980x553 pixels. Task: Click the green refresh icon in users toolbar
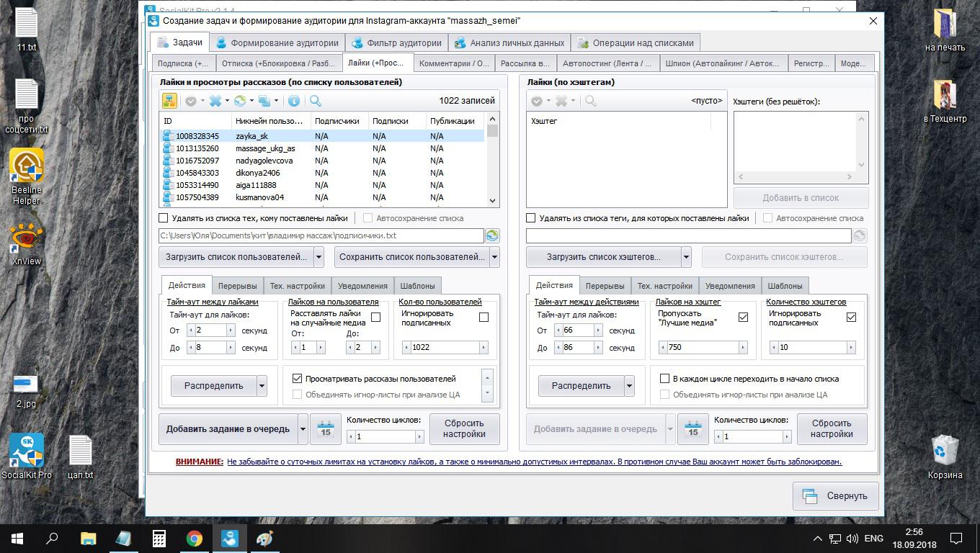pyautogui.click(x=240, y=101)
